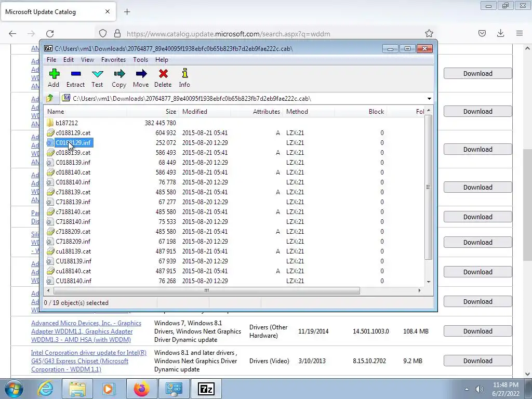Viewport: 532px width, 399px height.
Task: Open the Help menu
Action: click(x=162, y=60)
